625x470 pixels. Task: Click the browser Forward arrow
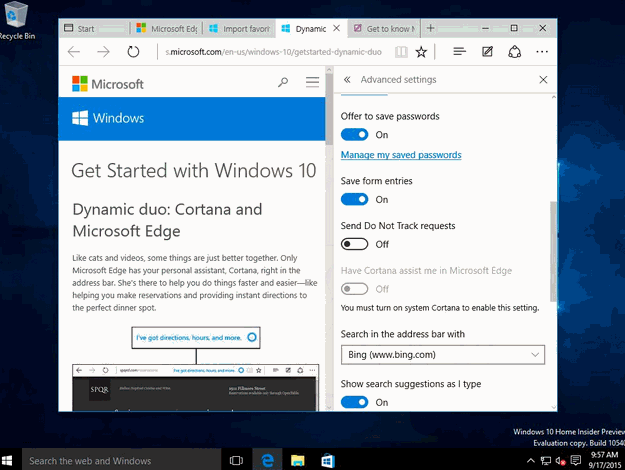pyautogui.click(x=103, y=52)
